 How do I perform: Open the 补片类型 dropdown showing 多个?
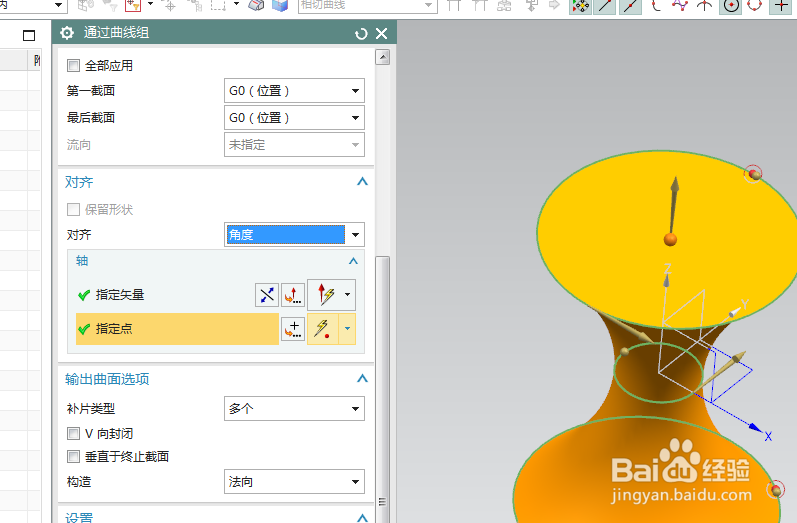click(x=294, y=409)
